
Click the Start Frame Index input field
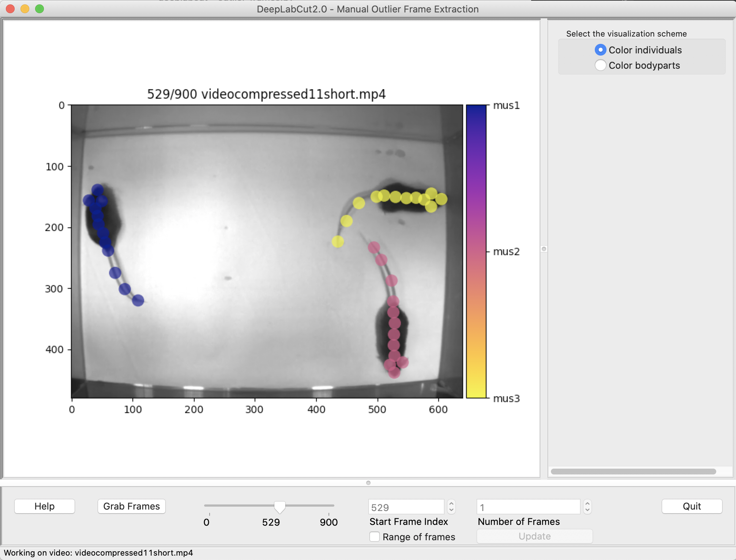point(406,507)
